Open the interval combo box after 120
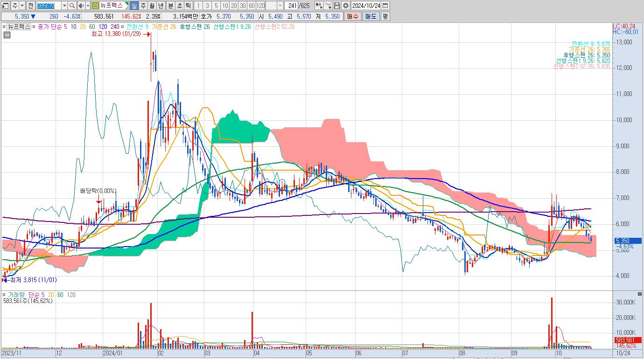Screen dimensions: 644x359 [274, 6]
